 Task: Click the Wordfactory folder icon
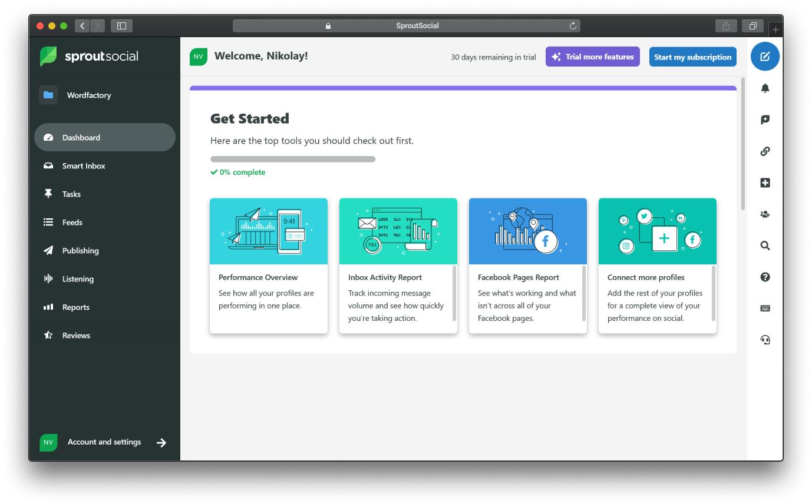pos(48,95)
